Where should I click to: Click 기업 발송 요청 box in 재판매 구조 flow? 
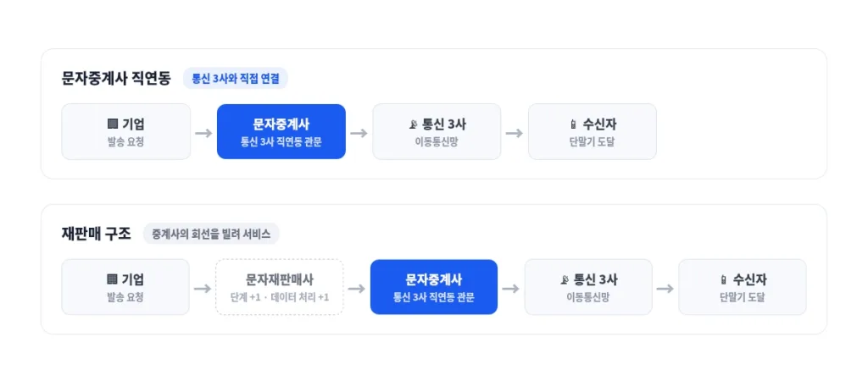[125, 287]
